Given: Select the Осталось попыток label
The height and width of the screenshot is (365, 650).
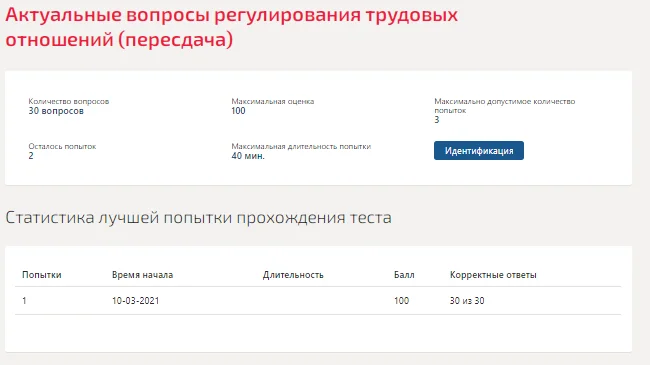Looking at the screenshot, I should point(62,146).
